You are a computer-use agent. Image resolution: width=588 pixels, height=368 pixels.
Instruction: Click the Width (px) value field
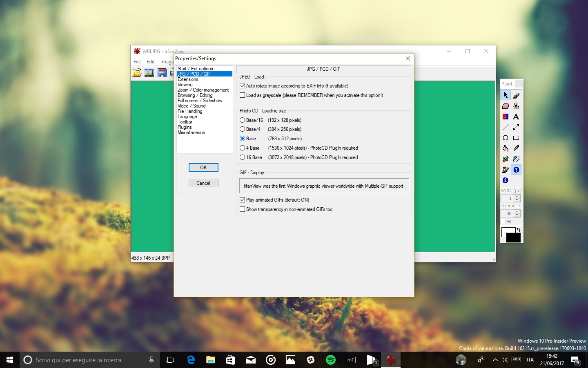(507, 198)
